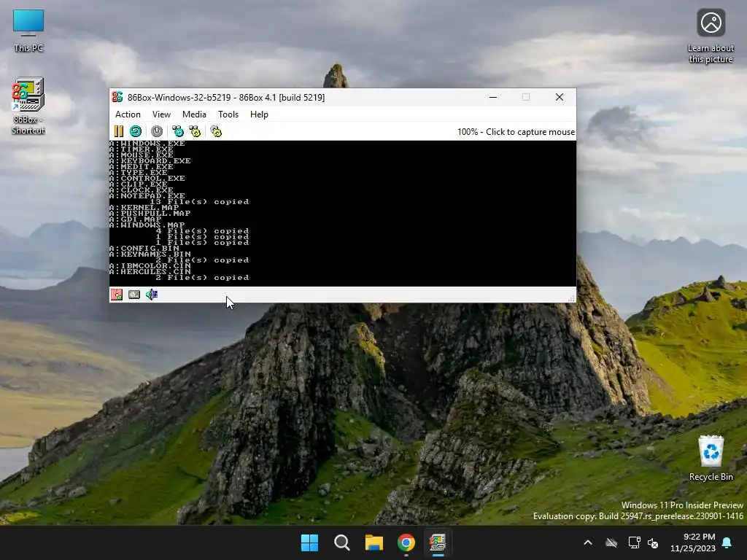Image resolution: width=747 pixels, height=560 pixels.
Task: Click '100% - Click to capture mouse' status text
Action: tap(516, 132)
